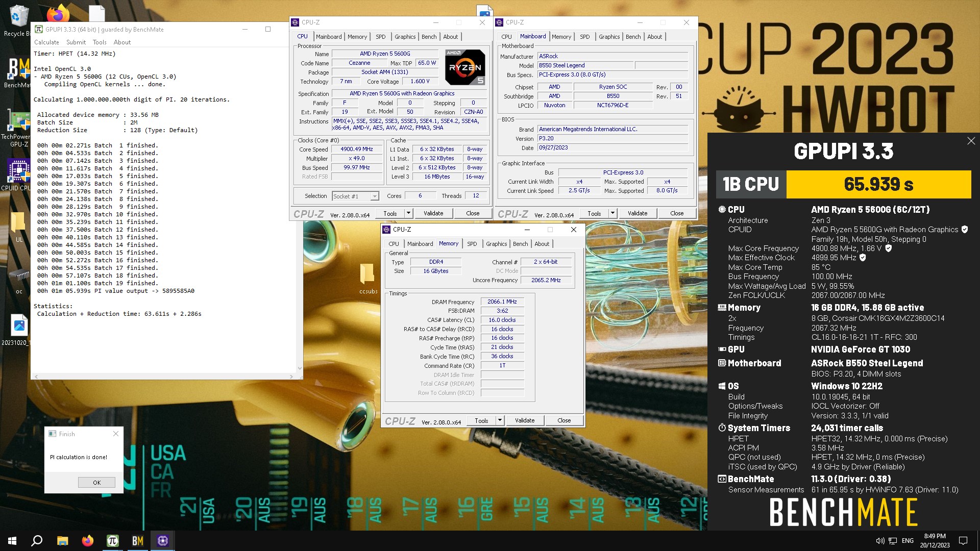This screenshot has width=980, height=551.
Task: Click the Core Speed value field
Action: [357, 149]
